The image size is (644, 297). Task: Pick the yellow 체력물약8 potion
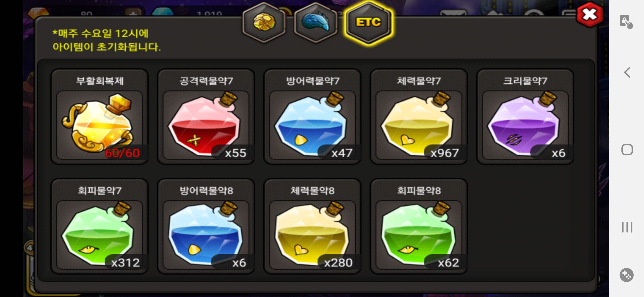[312, 226]
